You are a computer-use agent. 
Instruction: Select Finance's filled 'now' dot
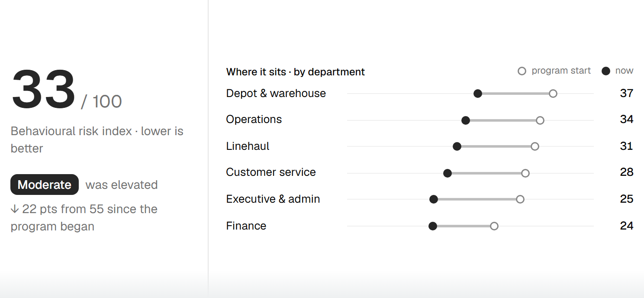[x=433, y=226]
